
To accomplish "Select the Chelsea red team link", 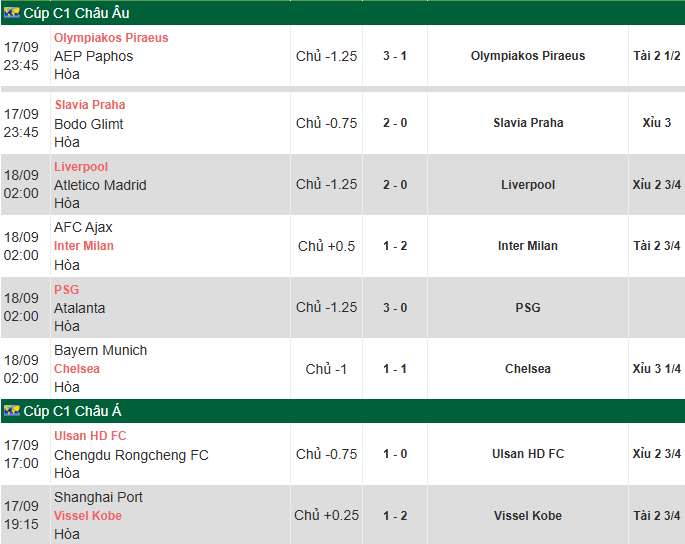I will point(76,369).
